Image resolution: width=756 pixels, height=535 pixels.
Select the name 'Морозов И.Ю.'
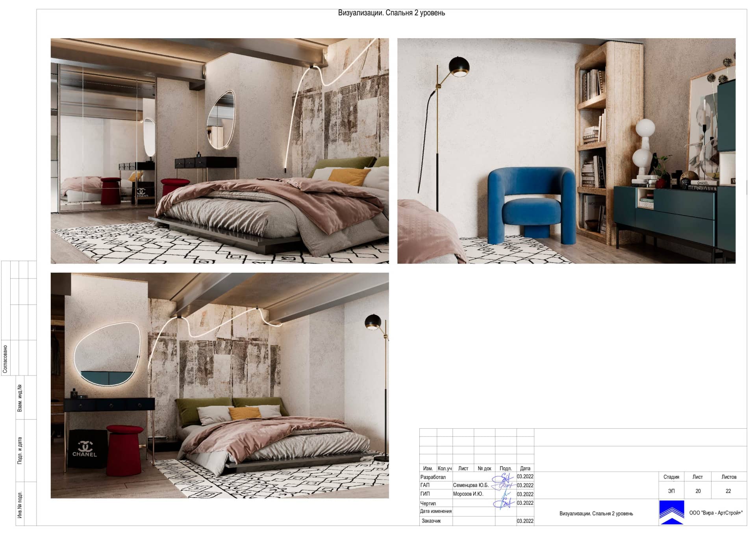click(x=468, y=494)
